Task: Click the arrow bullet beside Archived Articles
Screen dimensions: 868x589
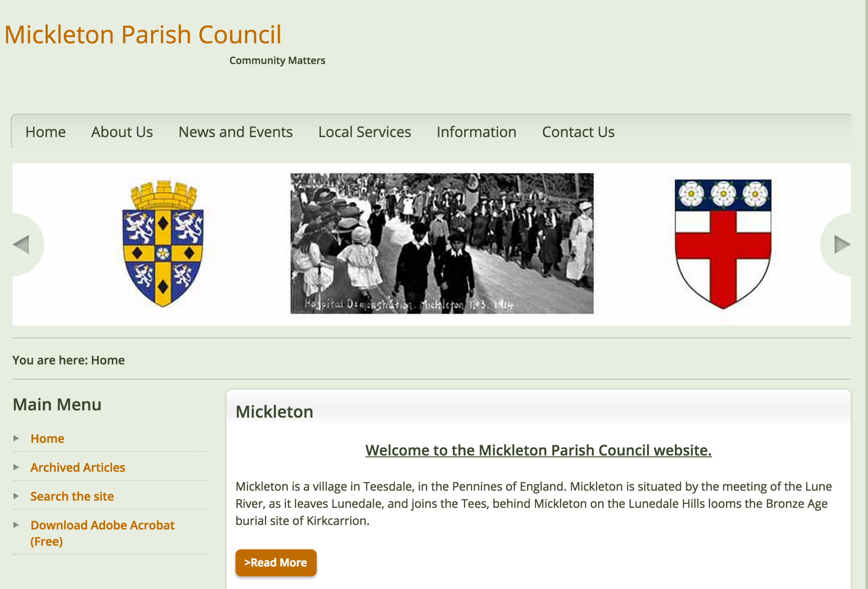Action: 16,467
